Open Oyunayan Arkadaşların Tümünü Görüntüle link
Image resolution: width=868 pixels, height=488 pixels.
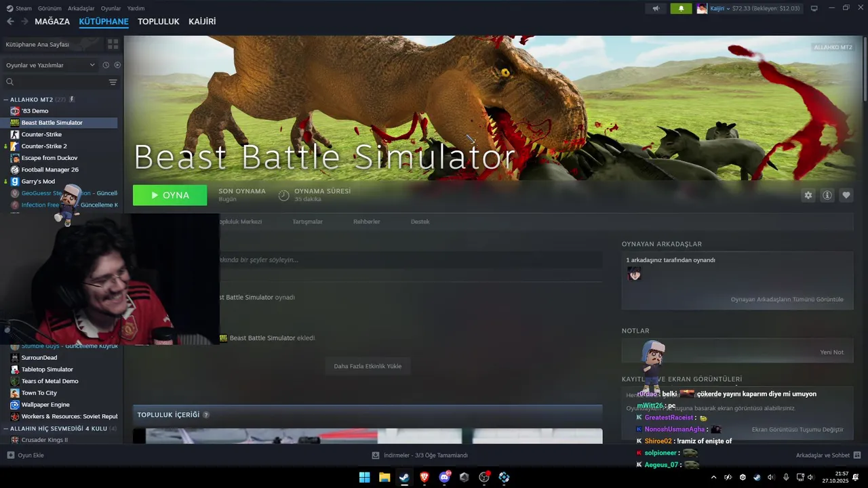(787, 300)
